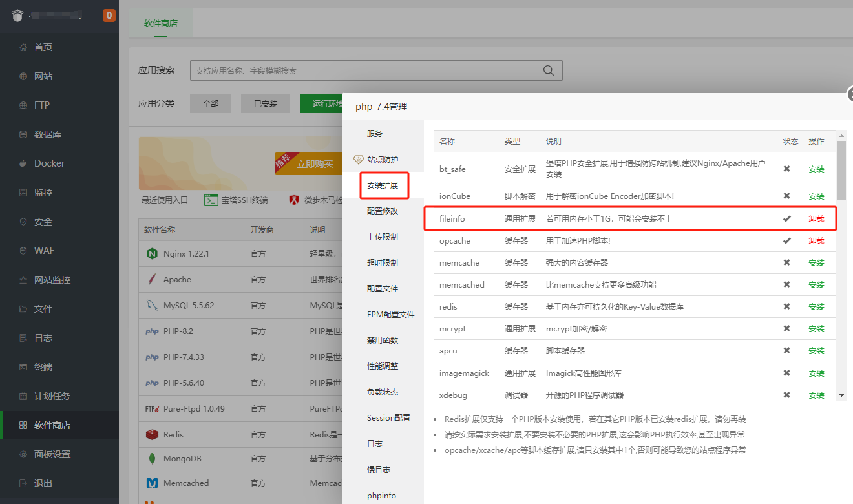Filter apps by 已安装 category

[x=266, y=103]
